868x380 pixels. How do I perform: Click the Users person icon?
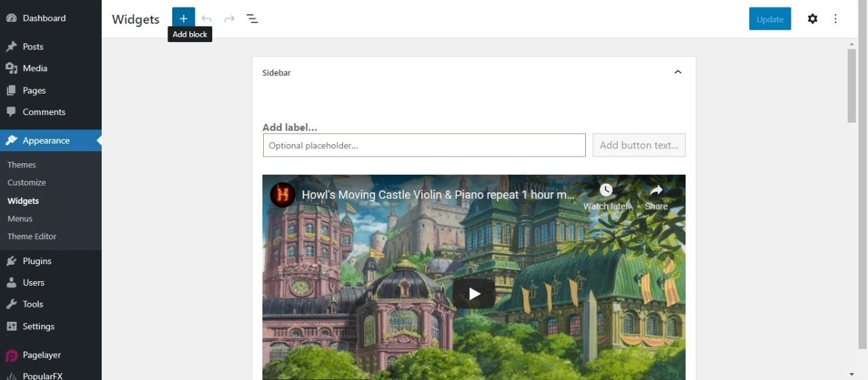[x=12, y=282]
